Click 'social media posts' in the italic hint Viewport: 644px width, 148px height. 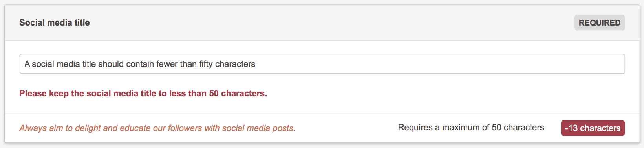click(258, 128)
